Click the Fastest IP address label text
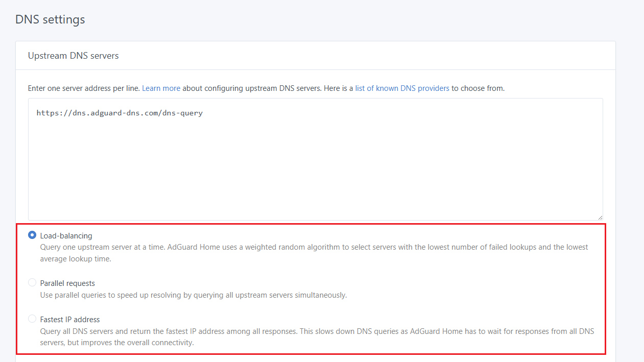 [70, 320]
